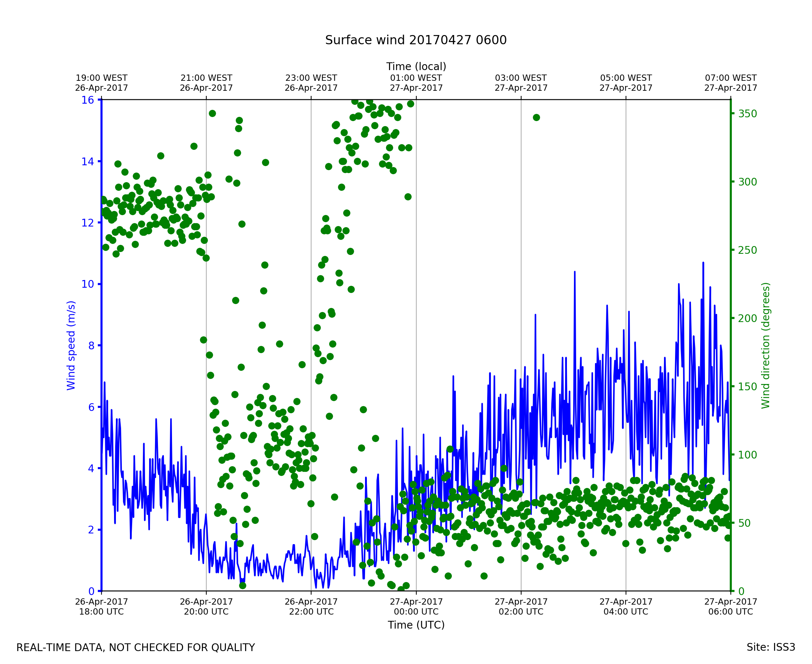Viewport: 812px width, 664px height.
Task: Click the '19:00 WEST 26-Apr-2017' tick label
Action: (101, 83)
